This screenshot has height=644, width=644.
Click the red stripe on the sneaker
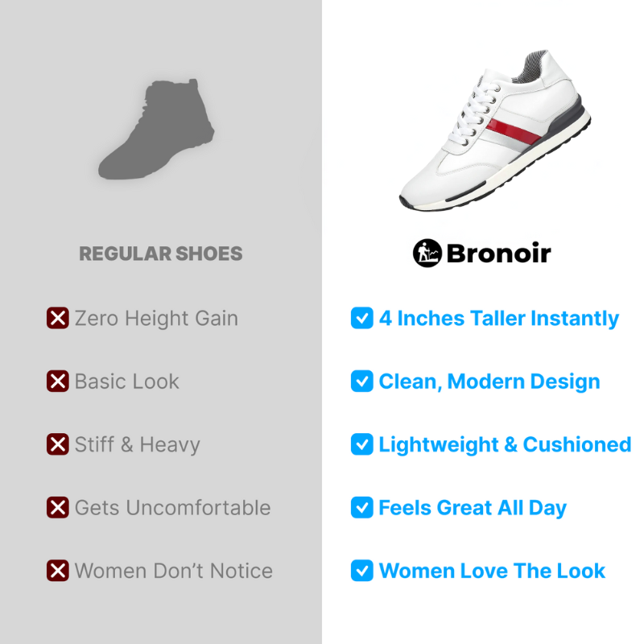coord(515,132)
